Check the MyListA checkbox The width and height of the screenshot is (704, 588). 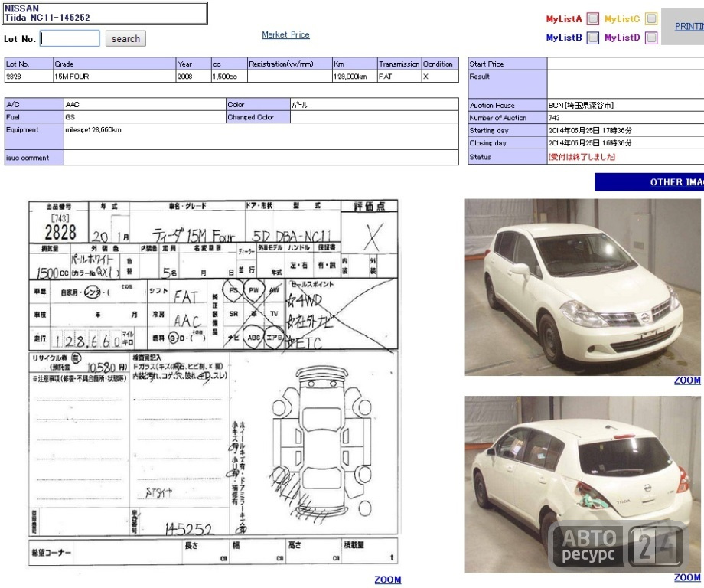point(592,19)
